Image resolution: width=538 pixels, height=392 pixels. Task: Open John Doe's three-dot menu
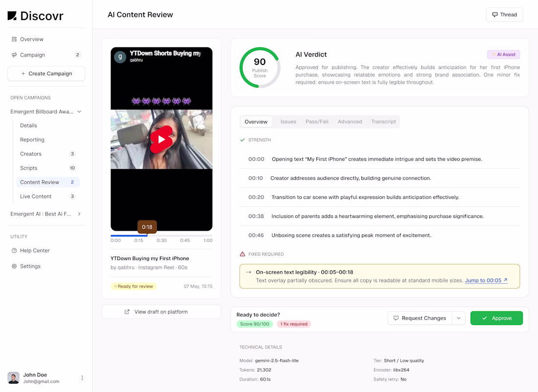pyautogui.click(x=82, y=378)
